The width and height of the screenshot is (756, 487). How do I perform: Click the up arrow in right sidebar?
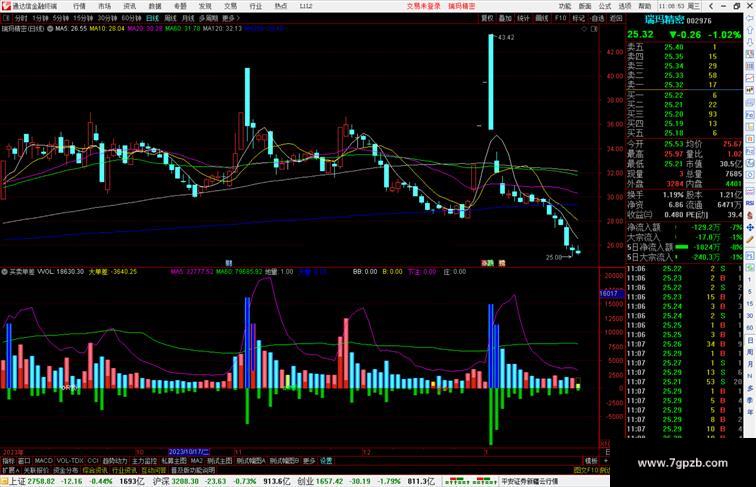750,30
